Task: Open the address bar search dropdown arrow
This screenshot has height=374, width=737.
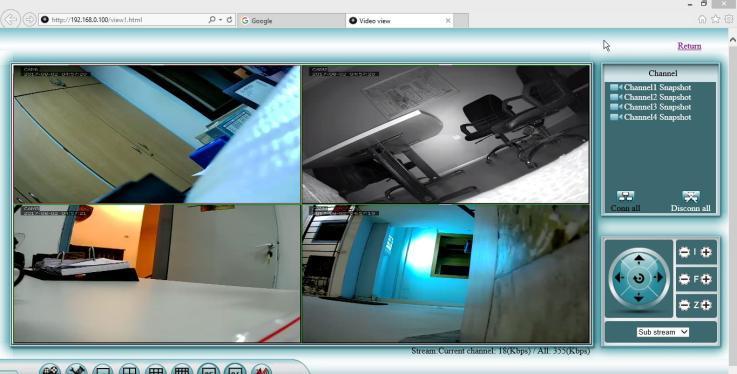Action: (220, 20)
